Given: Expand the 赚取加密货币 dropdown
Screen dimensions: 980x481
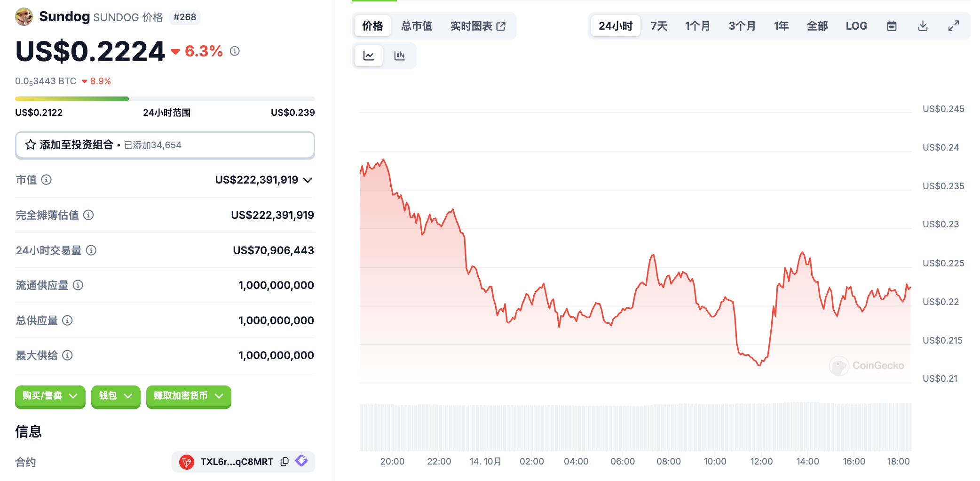Looking at the screenshot, I should 189,396.
